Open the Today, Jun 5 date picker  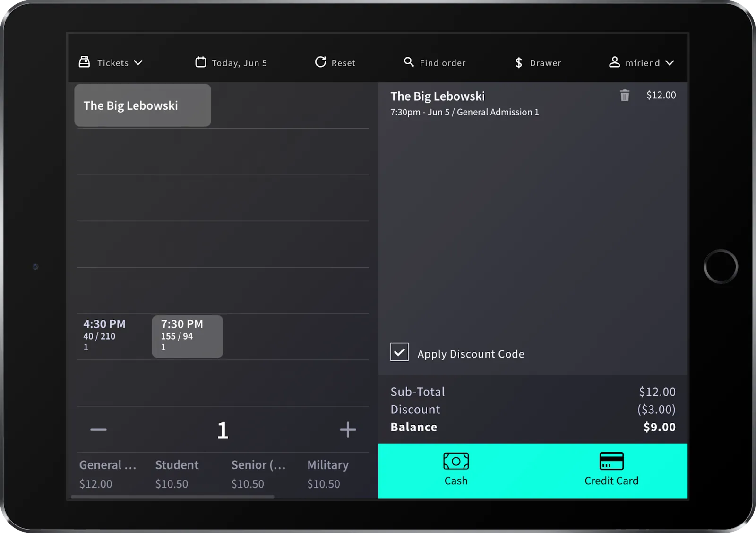232,62
